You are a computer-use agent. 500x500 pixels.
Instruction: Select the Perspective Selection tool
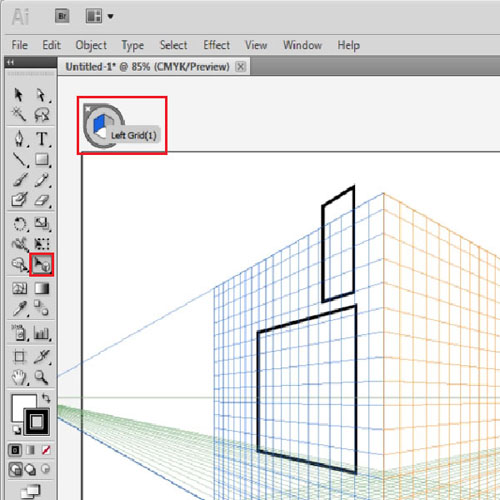click(x=42, y=265)
